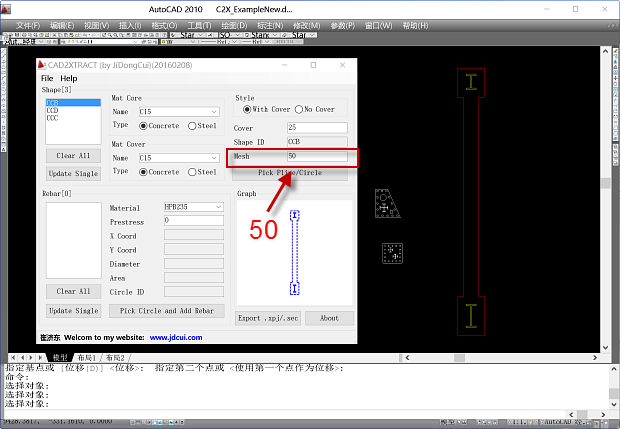Open the 编辑(E) menu
Image resolution: width=620 pixels, height=429 pixels.
click(x=62, y=26)
